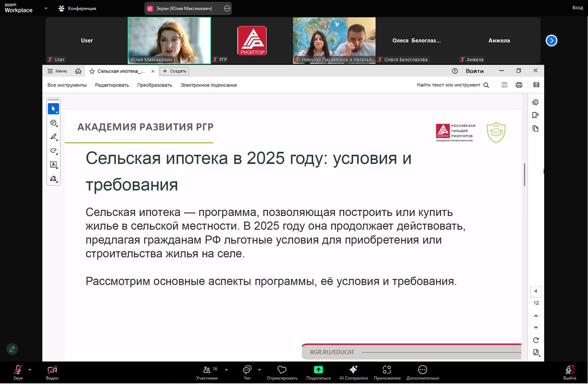
Task: Open Zoom Workplace dropdown arrow
Action: (x=46, y=8)
